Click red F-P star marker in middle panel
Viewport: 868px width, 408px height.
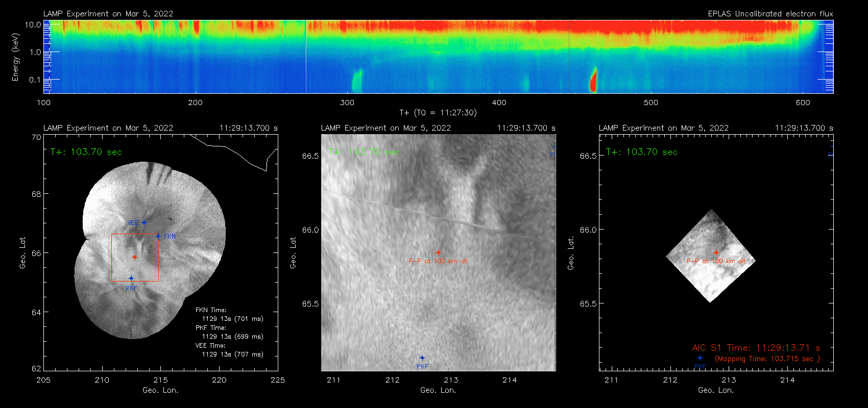click(x=438, y=252)
